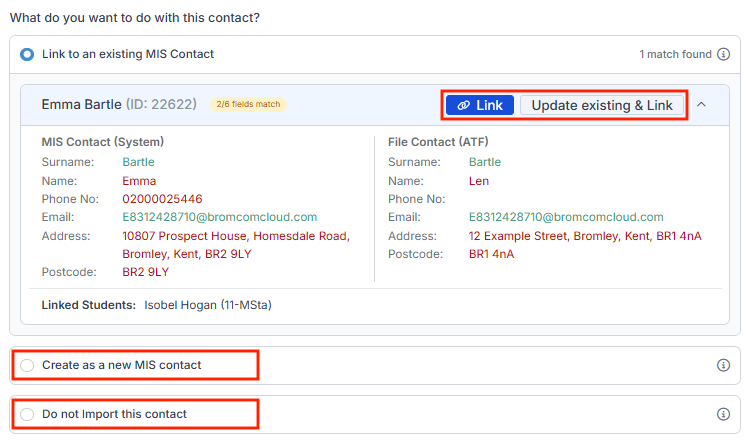Click linked student Isobel Hogan (11-MSta)
This screenshot has width=750, height=444.
(x=208, y=305)
